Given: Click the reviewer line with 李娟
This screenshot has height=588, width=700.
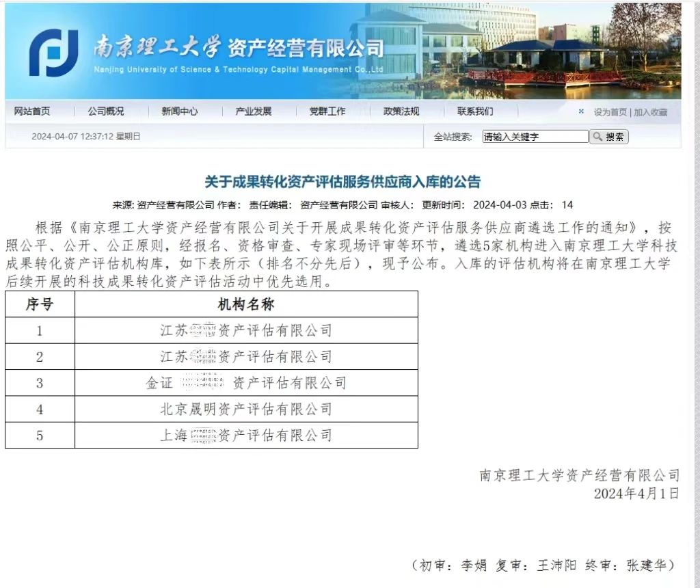Looking at the screenshot, I should click(542, 565).
